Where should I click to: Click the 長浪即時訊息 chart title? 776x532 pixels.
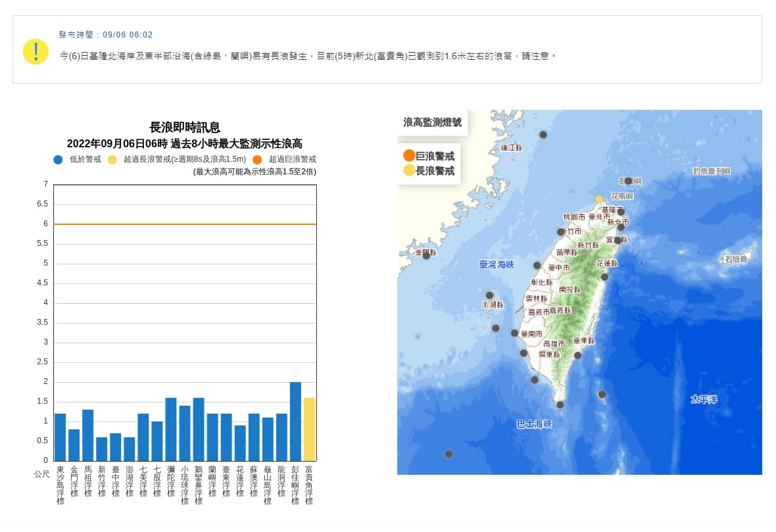[185, 127]
